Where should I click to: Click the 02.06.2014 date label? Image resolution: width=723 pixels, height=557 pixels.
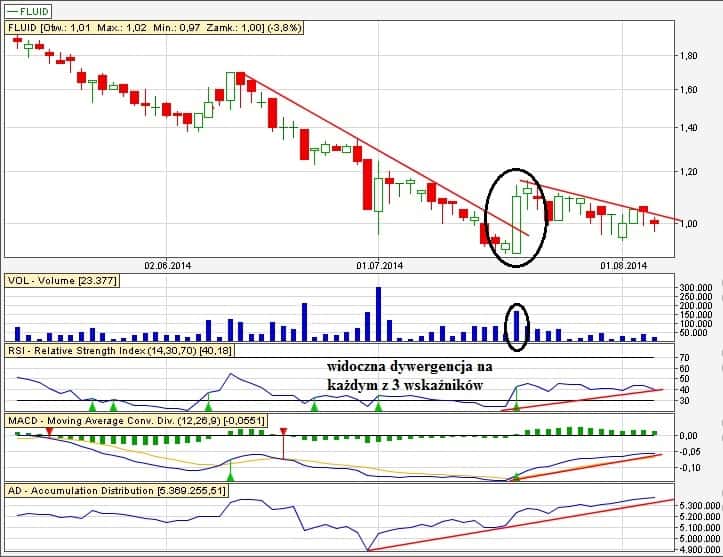pos(166,266)
